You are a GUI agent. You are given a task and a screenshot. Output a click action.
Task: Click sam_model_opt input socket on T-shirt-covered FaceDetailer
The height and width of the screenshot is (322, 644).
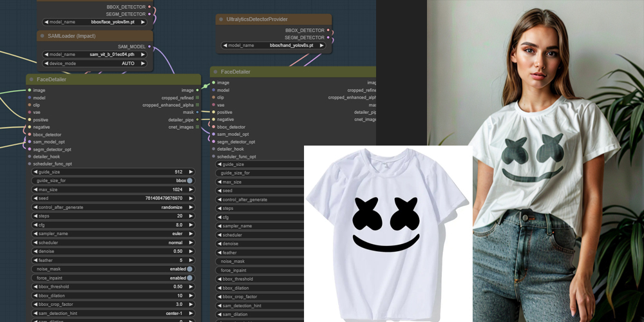point(214,135)
